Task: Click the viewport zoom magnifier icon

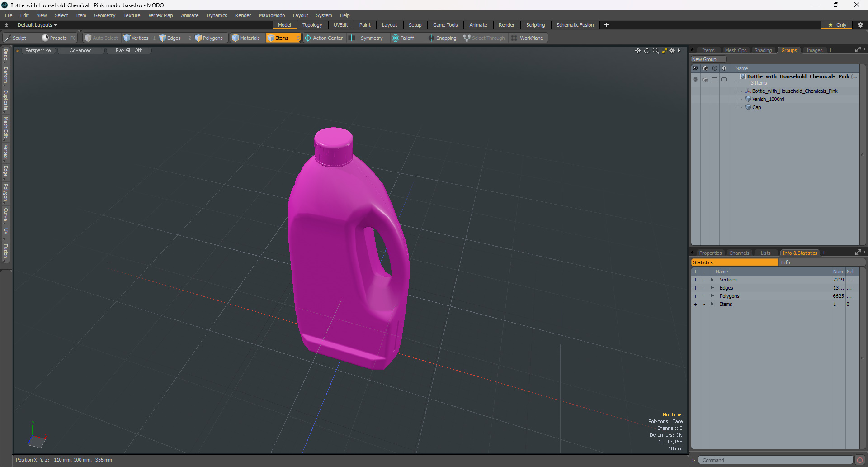Action: (x=656, y=51)
